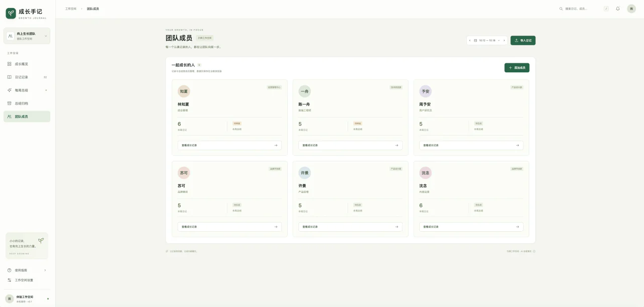This screenshot has width=644, height=307.
Task: Click the name 周予安 on the card
Action: pos(425,104)
